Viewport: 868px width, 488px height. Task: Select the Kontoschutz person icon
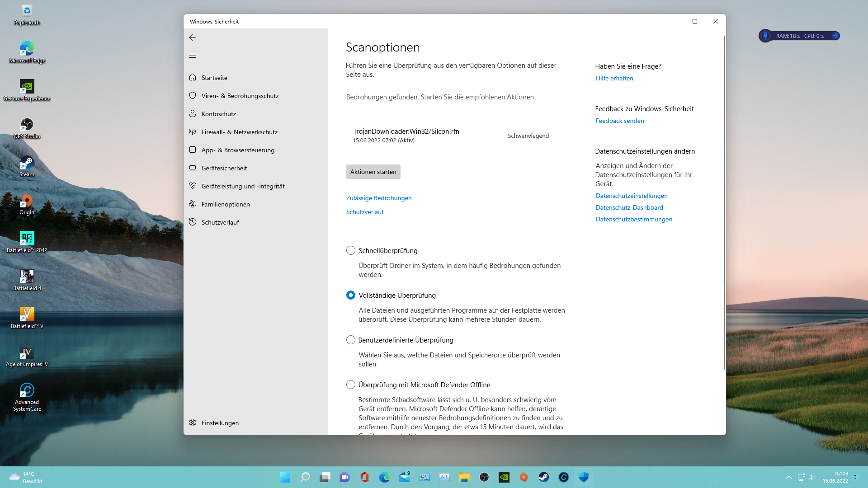tap(193, 113)
